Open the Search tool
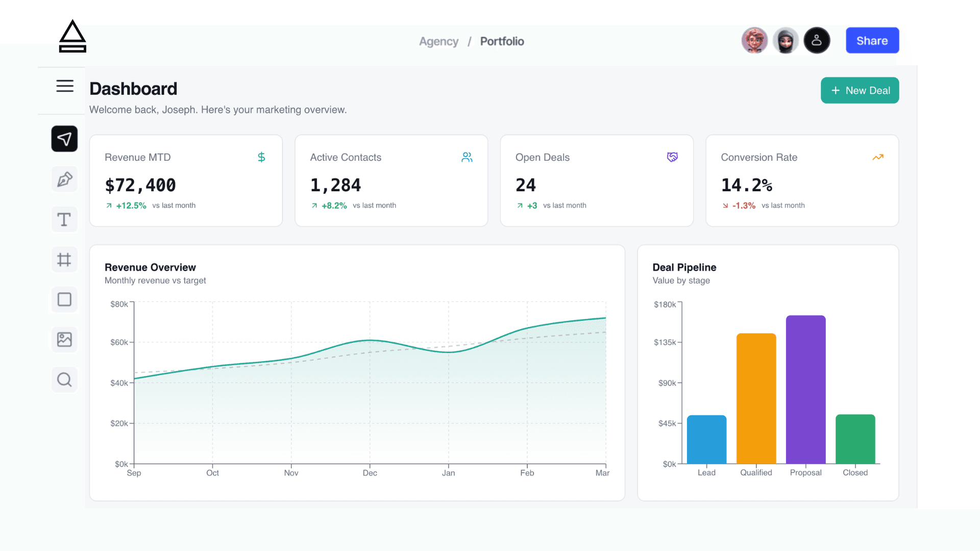The width and height of the screenshot is (980, 551). point(64,380)
